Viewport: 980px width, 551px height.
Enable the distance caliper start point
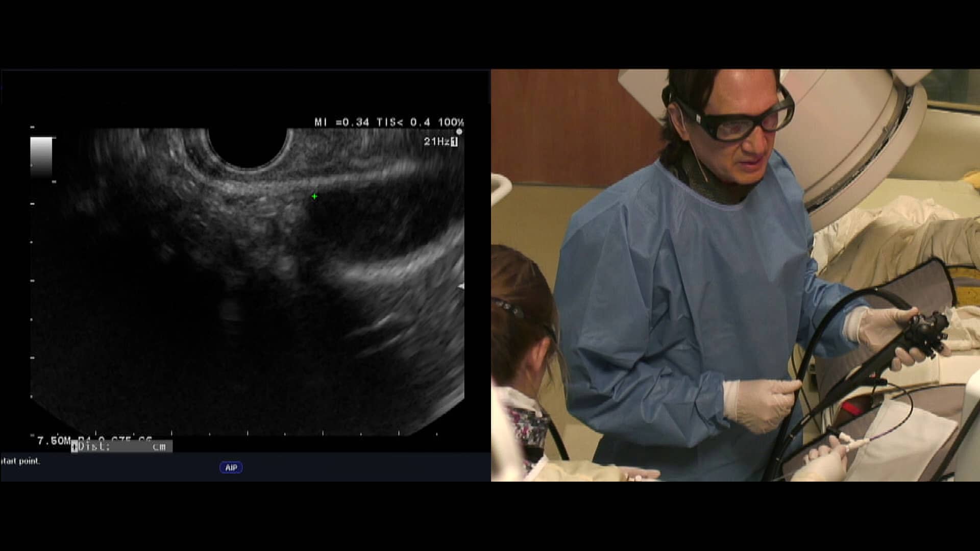(20, 460)
